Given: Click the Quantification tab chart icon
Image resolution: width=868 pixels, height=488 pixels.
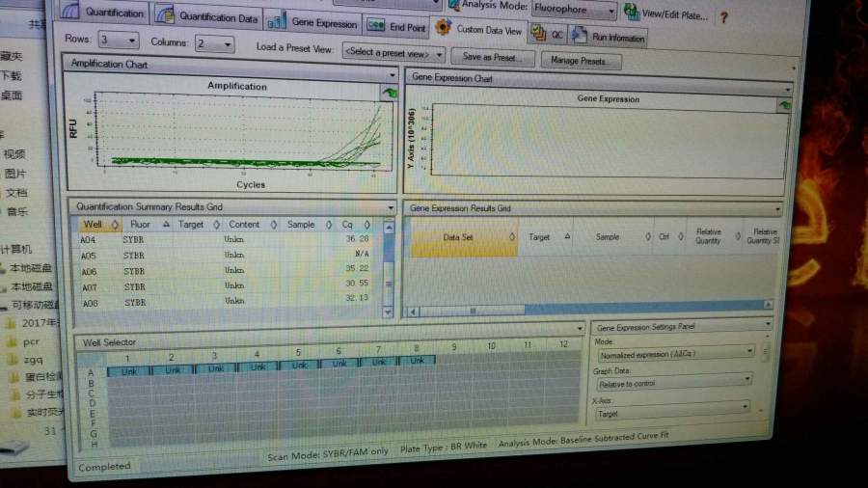Looking at the screenshot, I should pyautogui.click(x=69, y=11).
